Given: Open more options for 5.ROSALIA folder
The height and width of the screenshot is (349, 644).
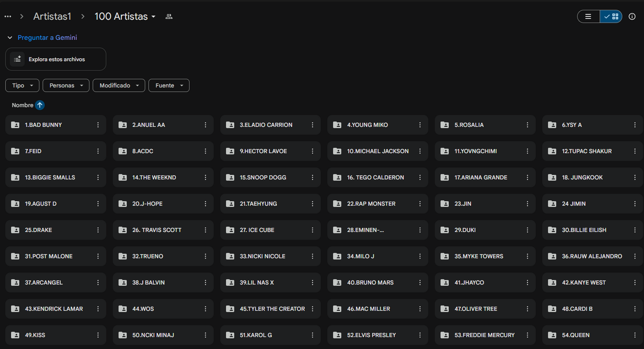Looking at the screenshot, I should [528, 125].
